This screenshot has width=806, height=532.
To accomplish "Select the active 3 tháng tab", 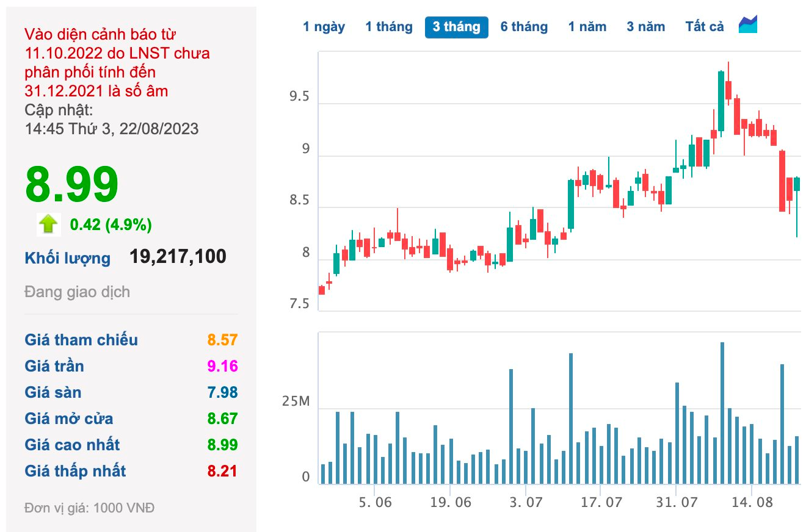I will coord(456,27).
